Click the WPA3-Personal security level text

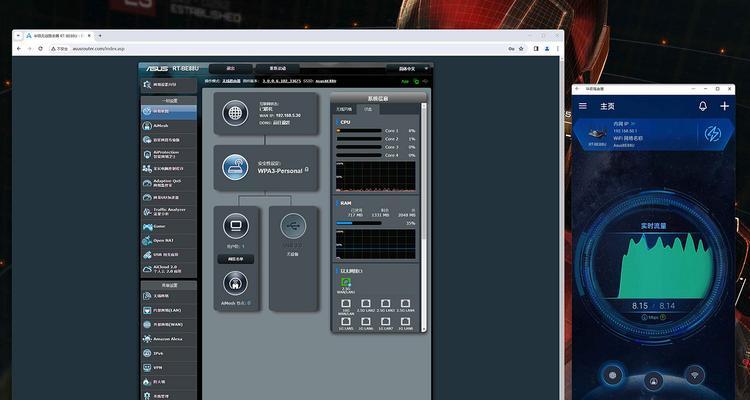[280, 171]
